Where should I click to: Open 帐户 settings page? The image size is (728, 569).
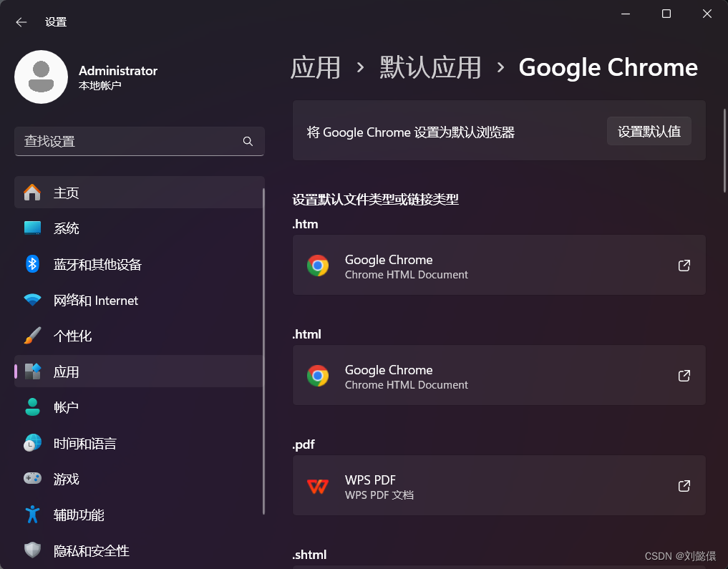coord(140,407)
